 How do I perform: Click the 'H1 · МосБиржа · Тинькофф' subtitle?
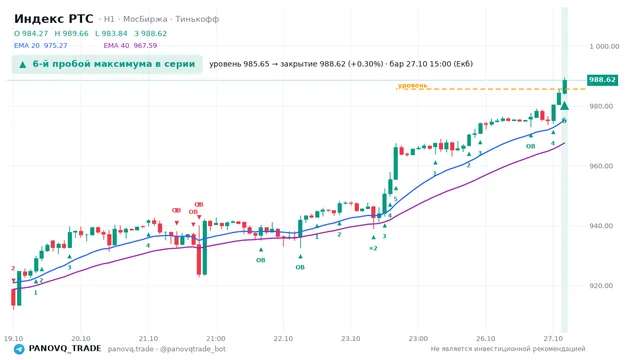(161, 19)
